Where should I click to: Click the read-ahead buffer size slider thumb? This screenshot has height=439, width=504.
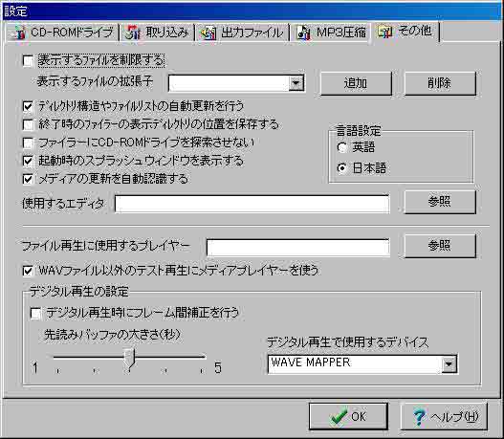129,359
